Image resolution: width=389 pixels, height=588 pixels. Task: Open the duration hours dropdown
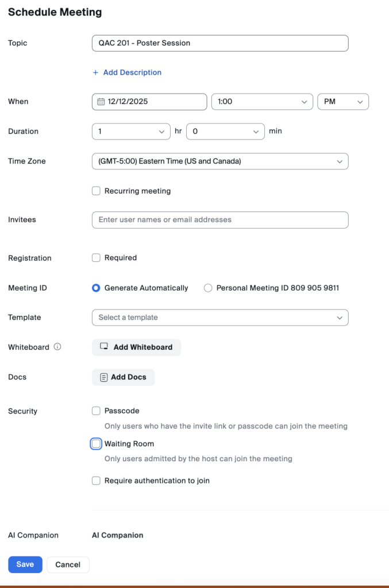point(131,131)
